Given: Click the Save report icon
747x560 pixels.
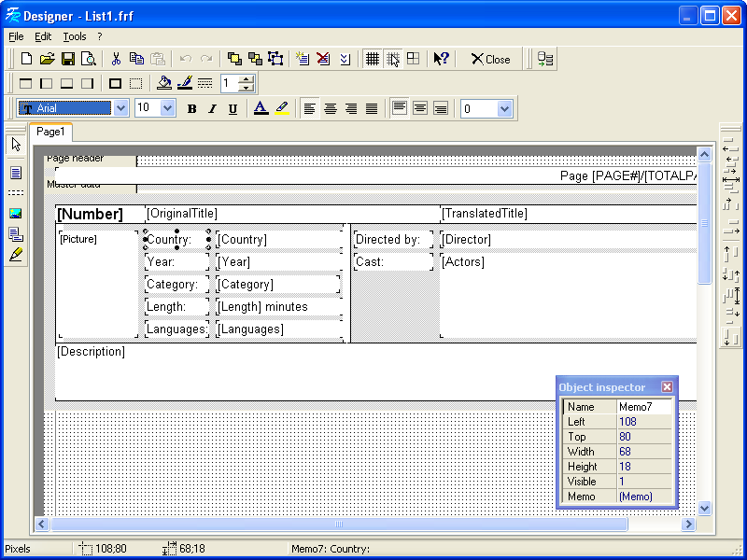Looking at the screenshot, I should (68, 59).
